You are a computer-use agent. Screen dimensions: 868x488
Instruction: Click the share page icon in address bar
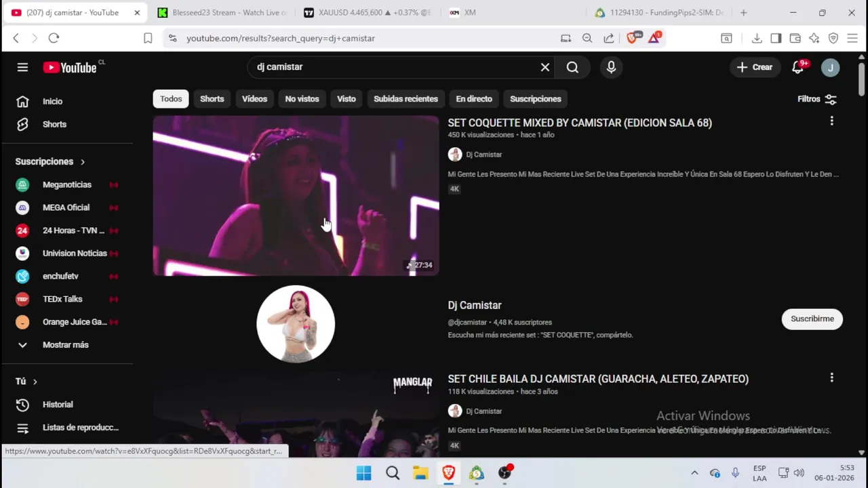pyautogui.click(x=609, y=38)
